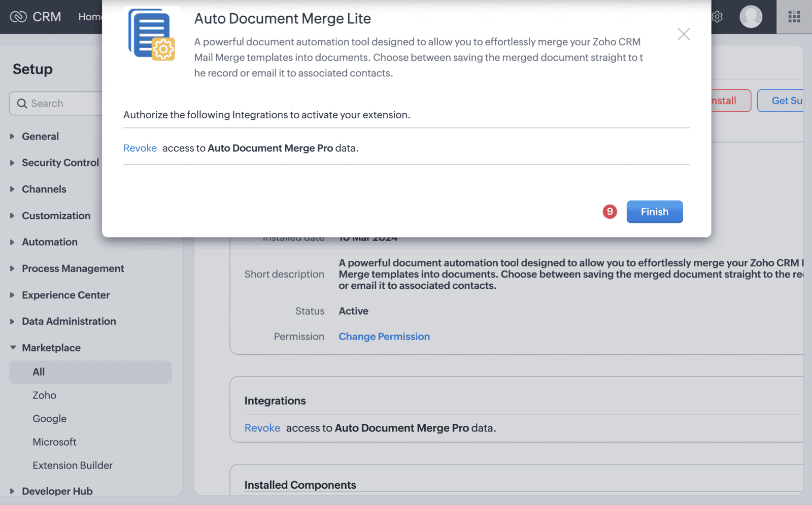The width and height of the screenshot is (812, 505).
Task: Select Zoho under Marketplace
Action: pyautogui.click(x=45, y=395)
